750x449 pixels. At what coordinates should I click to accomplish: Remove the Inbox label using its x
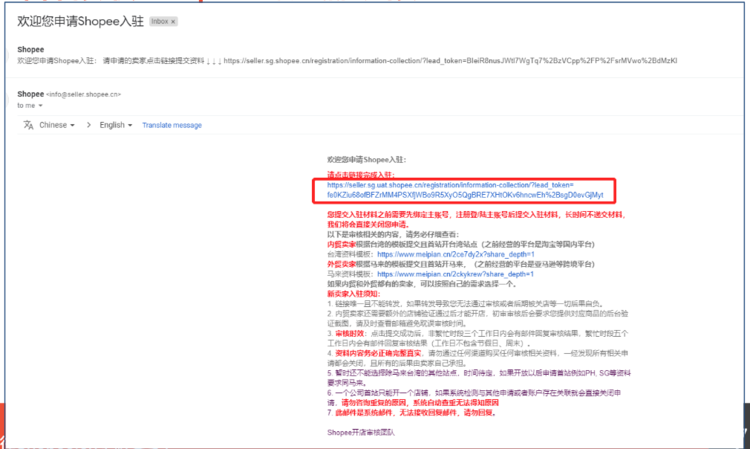[173, 22]
